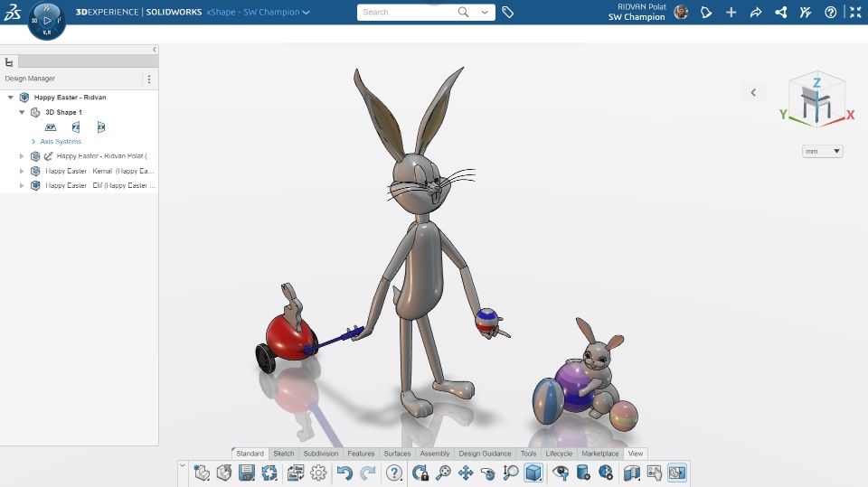Open the 3DEXPERIENCE compass
Viewport: 868px width, 487px height.
46,21
